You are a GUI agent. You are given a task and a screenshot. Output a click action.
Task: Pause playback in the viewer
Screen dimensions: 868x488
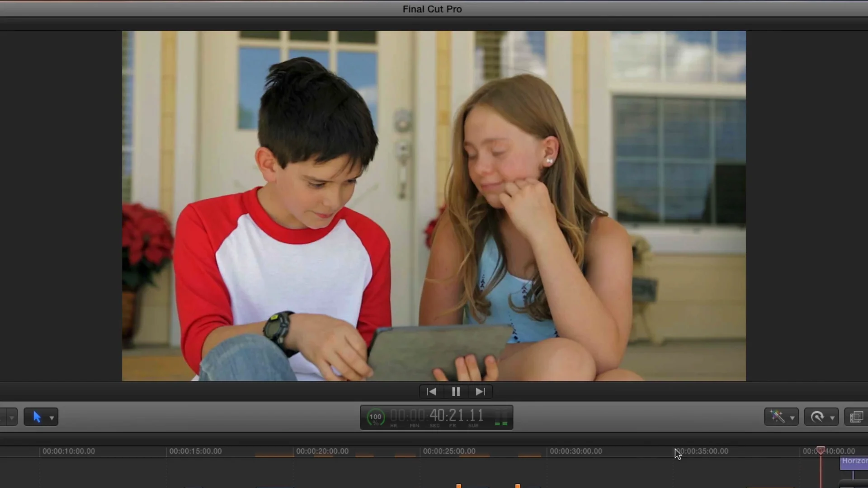pos(456,392)
